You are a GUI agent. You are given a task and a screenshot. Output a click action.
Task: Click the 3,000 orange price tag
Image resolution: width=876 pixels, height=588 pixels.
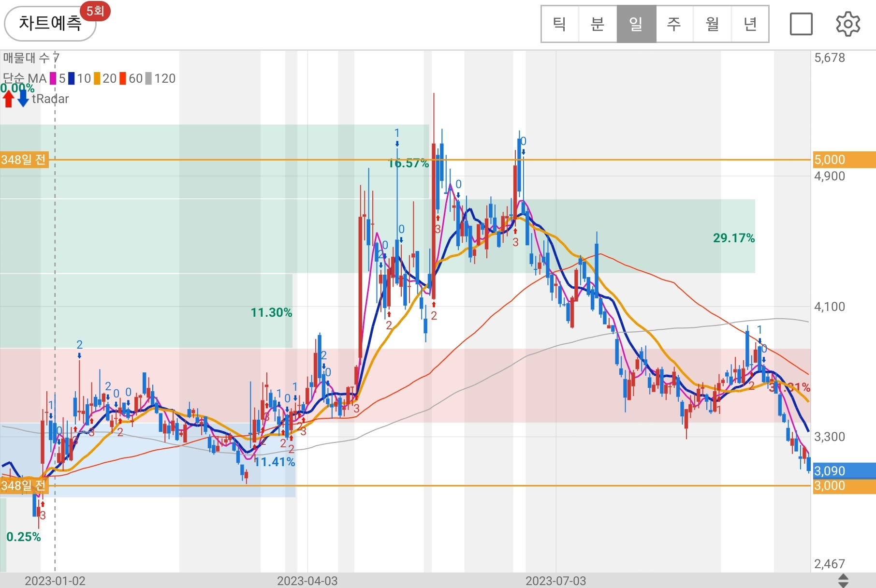coord(844,486)
